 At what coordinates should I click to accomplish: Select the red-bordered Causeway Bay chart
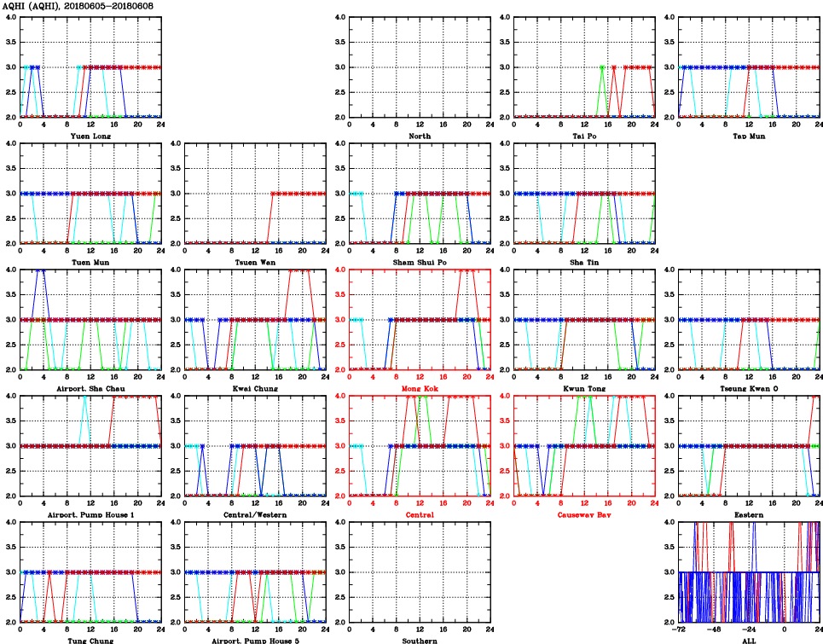coord(584,445)
